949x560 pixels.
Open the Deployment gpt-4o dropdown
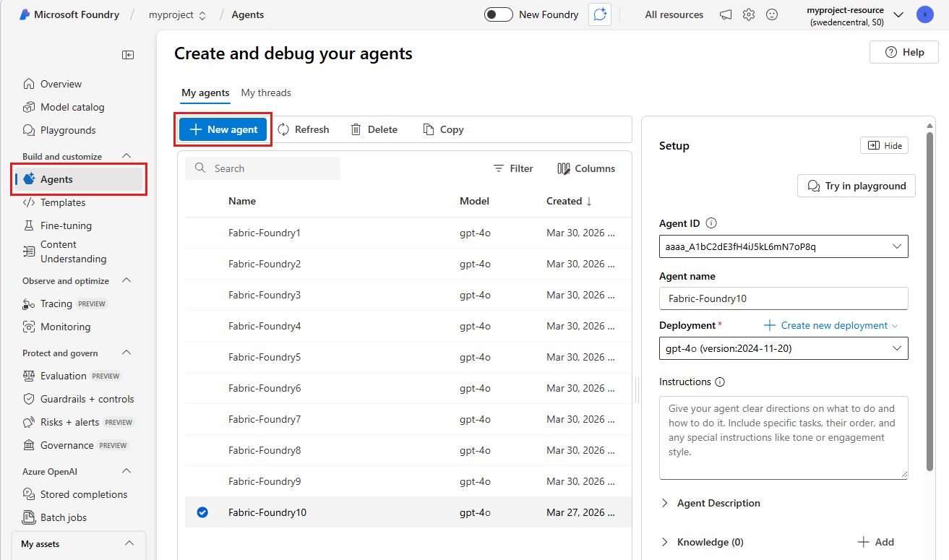[x=783, y=348]
